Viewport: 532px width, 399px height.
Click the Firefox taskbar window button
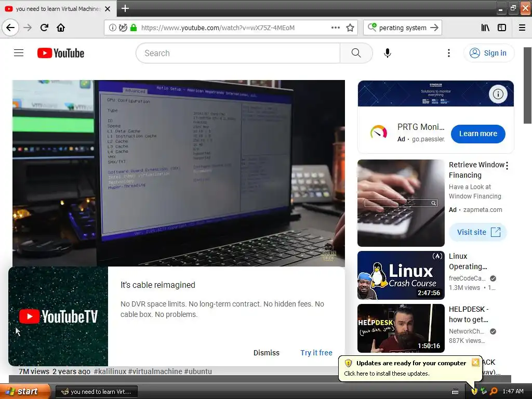pyautogui.click(x=96, y=392)
